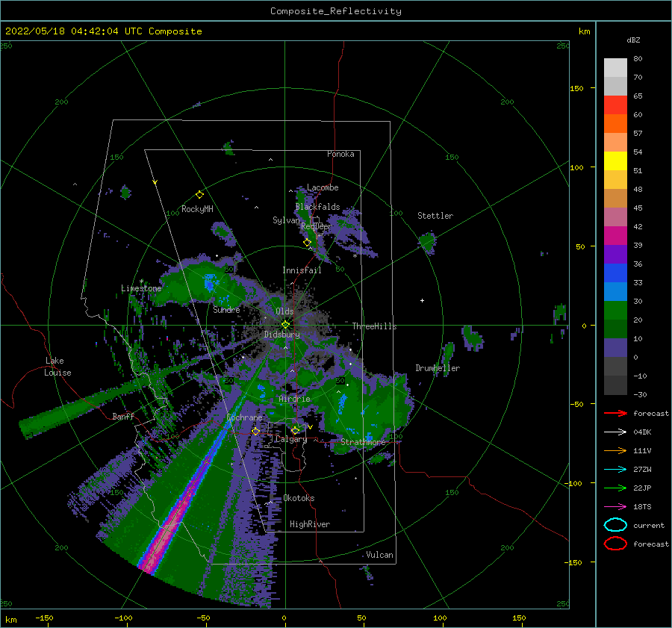Screen dimensions: 672x628
Task: Click the yellow diamond marker above RockyMH
Action: pos(199,195)
